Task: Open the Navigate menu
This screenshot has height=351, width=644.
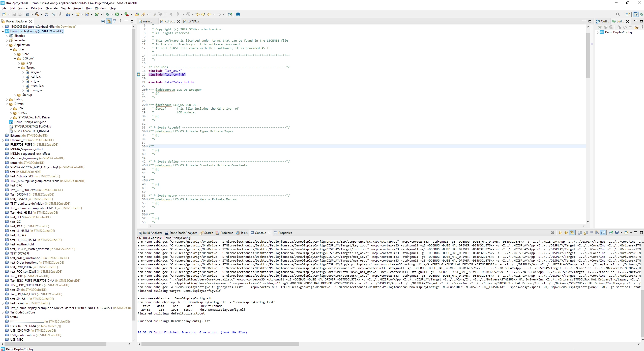Action: (x=51, y=8)
